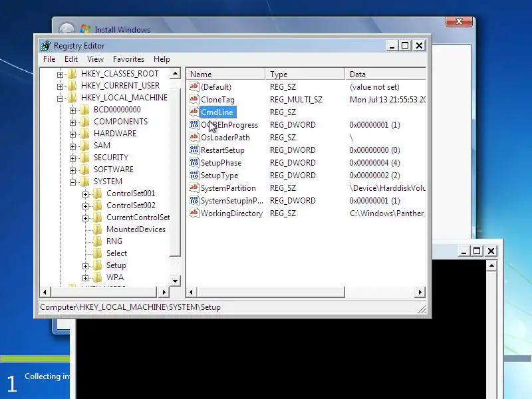This screenshot has width=532, height=399.
Task: Expand the SECURITY key
Action: click(72, 158)
